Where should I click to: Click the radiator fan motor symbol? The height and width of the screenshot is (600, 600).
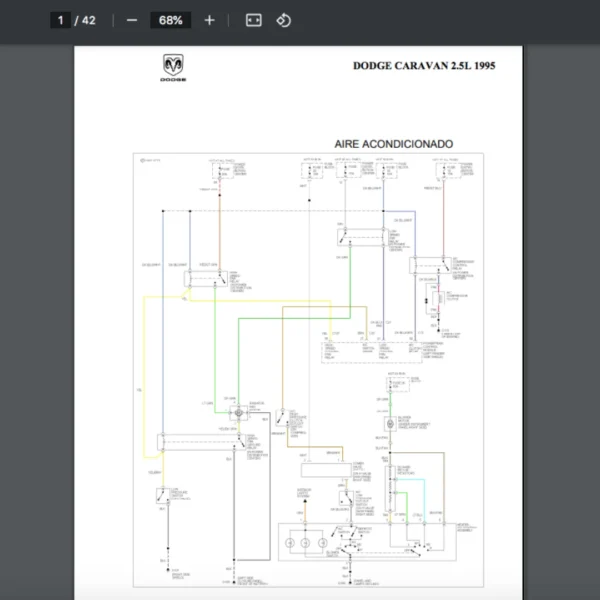pos(239,413)
